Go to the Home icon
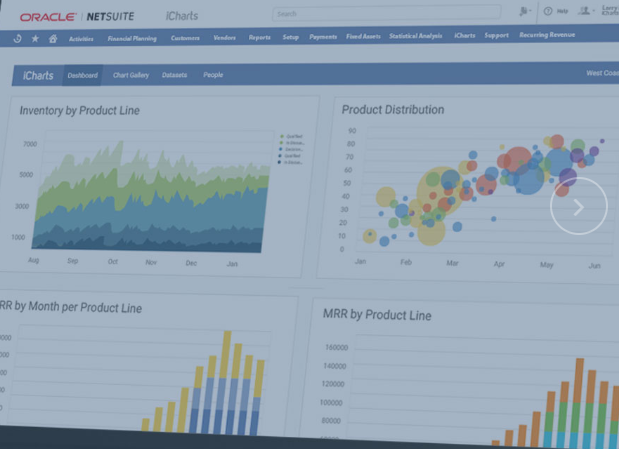Screen dimensions: 619x449 coord(53,38)
